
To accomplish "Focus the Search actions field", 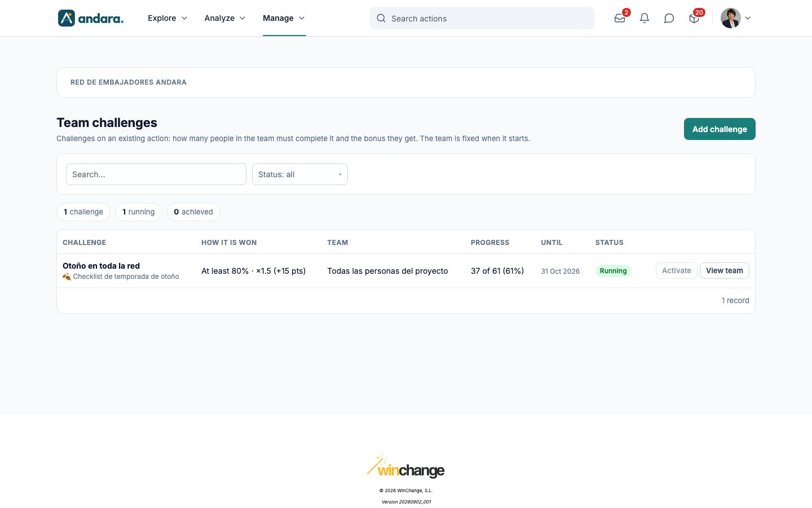I will pos(482,18).
